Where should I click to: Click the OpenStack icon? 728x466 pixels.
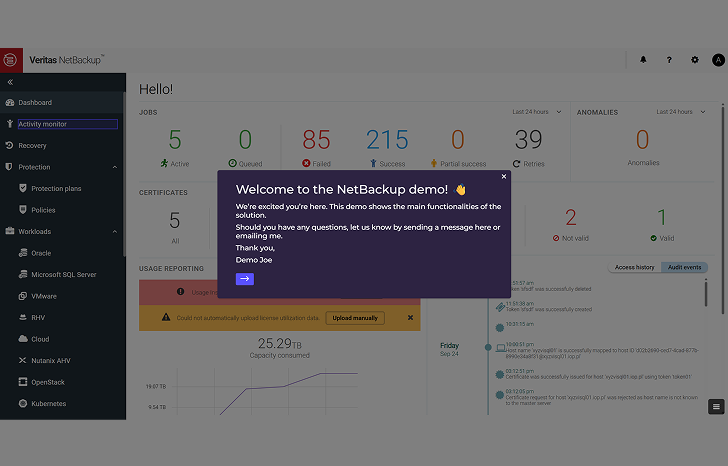point(22,382)
